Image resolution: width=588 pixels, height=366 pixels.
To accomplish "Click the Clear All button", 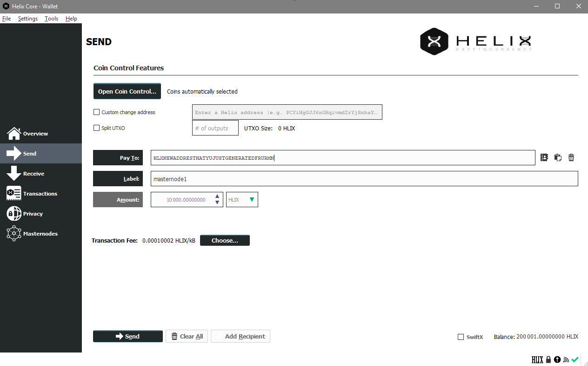I will [187, 336].
